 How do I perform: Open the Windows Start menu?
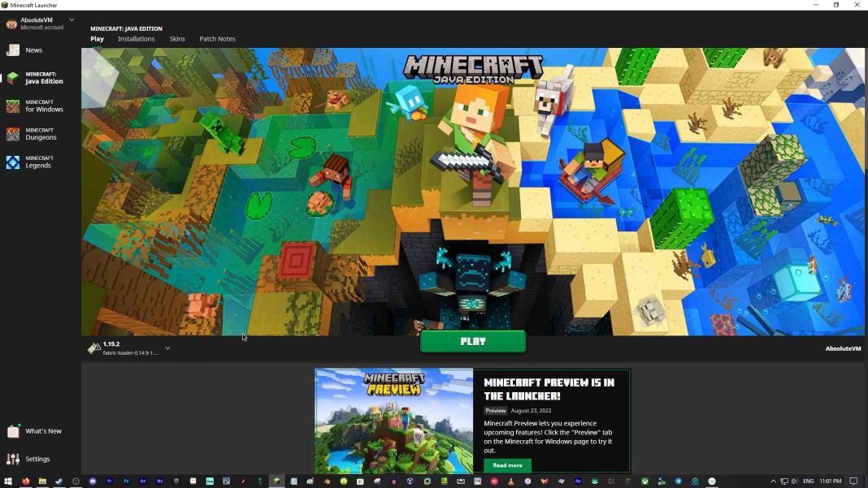click(x=8, y=482)
